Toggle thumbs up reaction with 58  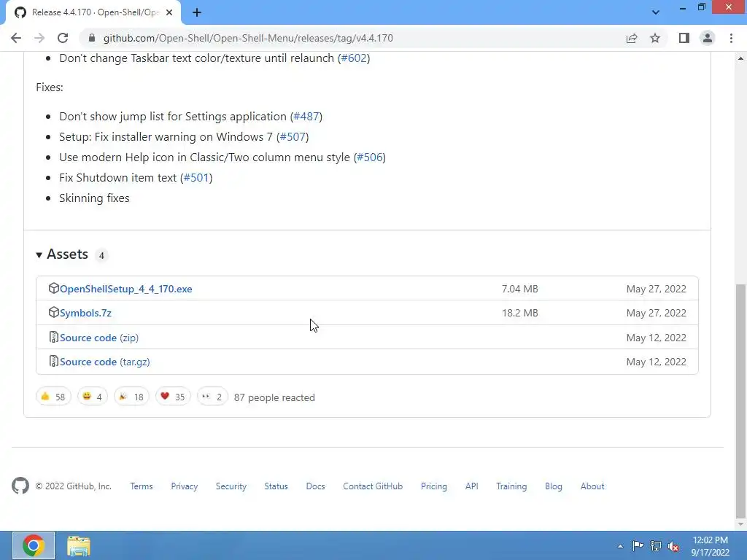click(x=53, y=397)
